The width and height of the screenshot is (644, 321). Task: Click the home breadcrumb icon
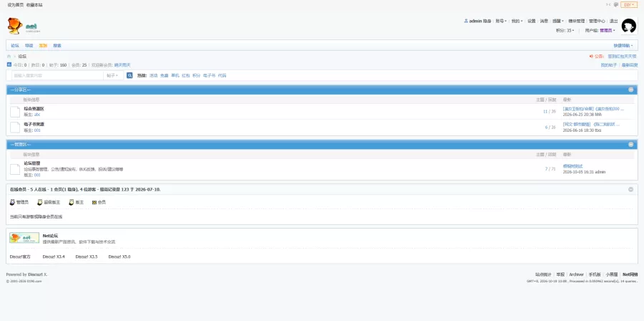(x=9, y=57)
